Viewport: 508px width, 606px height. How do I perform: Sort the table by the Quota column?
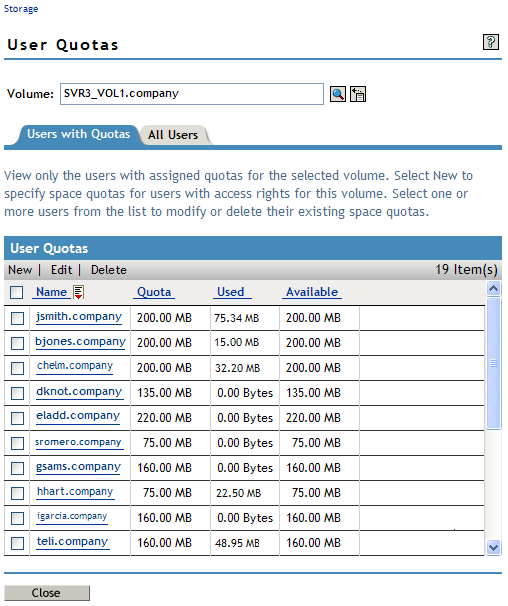[154, 292]
